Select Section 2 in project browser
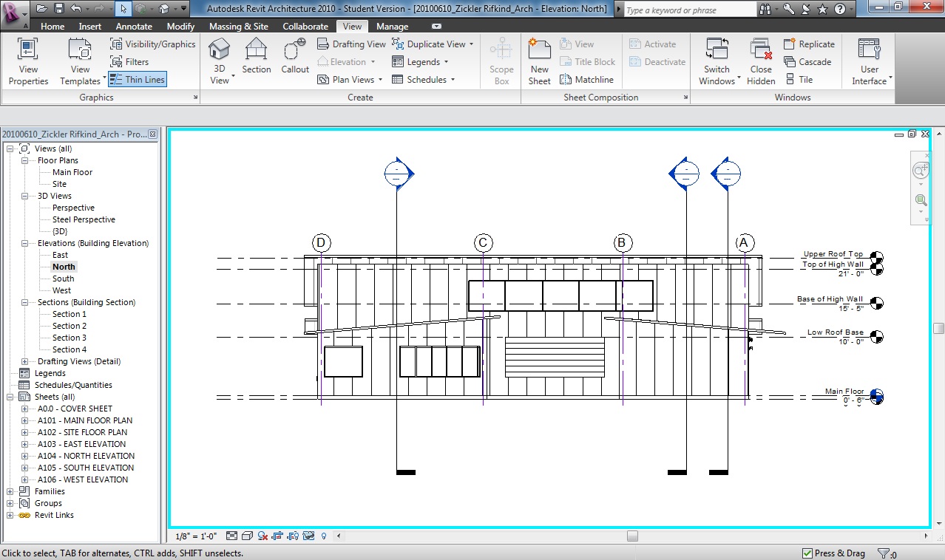 point(69,326)
